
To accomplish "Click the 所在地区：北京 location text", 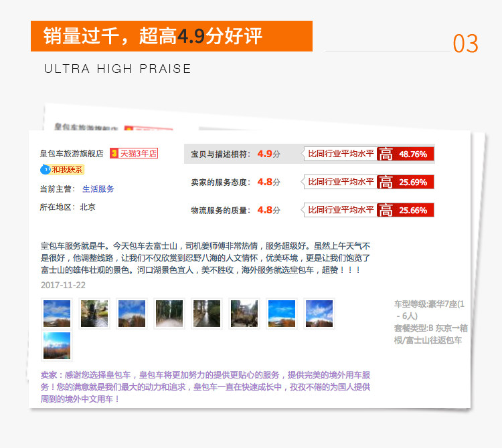I will pos(68,207).
